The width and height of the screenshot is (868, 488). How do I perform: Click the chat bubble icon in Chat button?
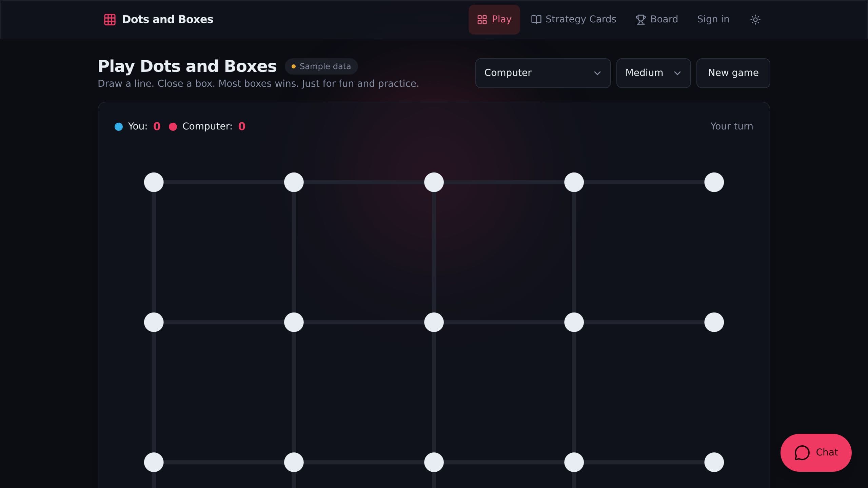pyautogui.click(x=802, y=453)
